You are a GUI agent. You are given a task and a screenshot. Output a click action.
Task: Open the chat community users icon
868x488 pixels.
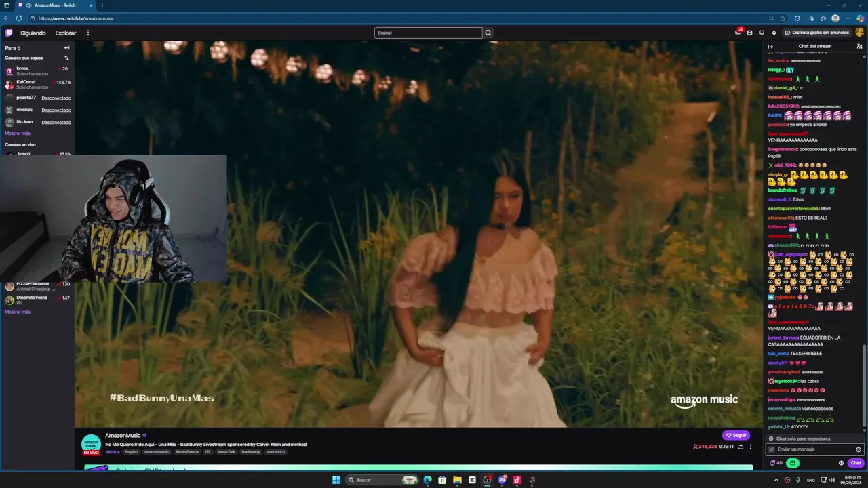pyautogui.click(x=859, y=46)
